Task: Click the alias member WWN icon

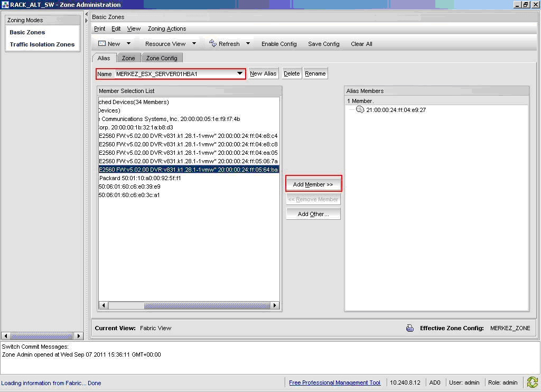Action: tap(360, 110)
